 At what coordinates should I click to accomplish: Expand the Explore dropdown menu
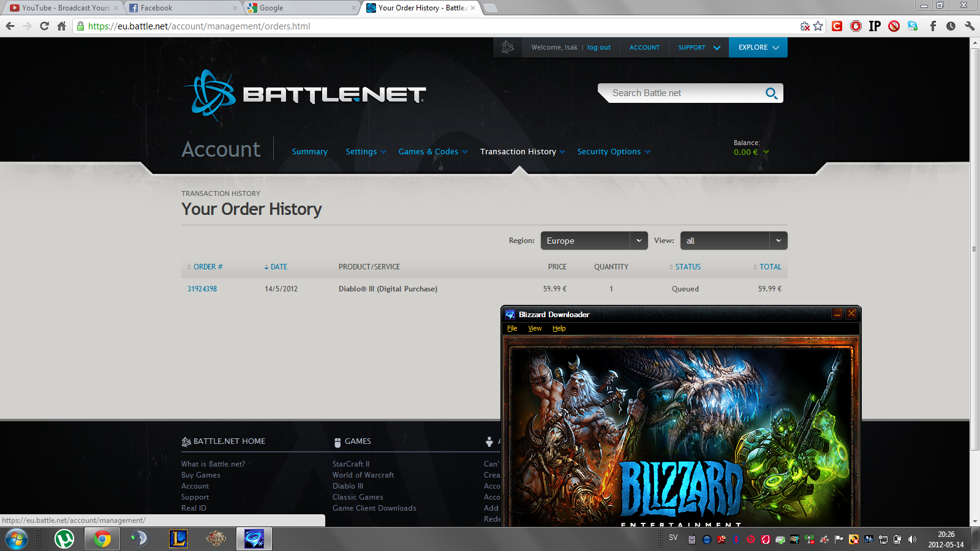point(758,47)
